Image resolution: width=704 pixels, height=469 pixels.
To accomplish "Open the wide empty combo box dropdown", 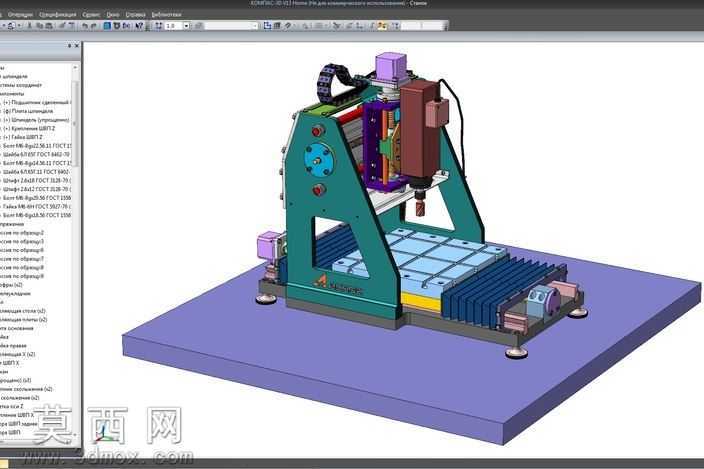I will tap(255, 26).
